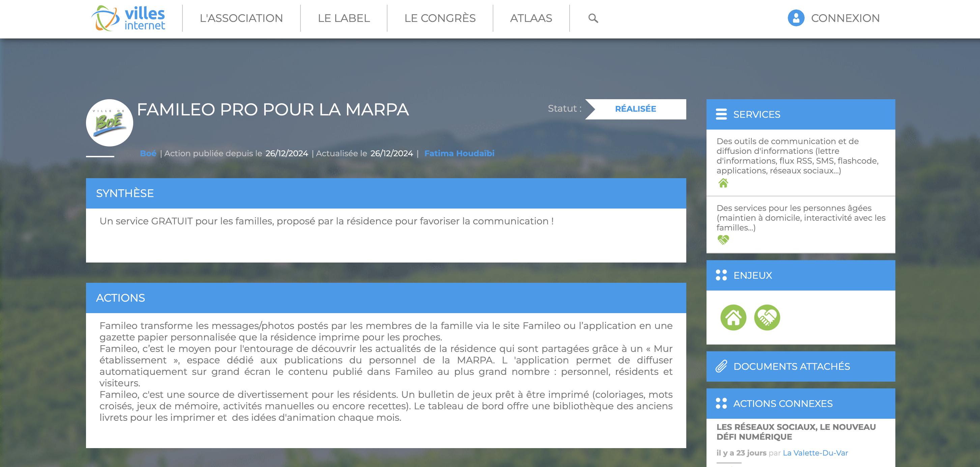Click the title FAMILEO PRO POUR LA MARPA
980x467 pixels.
(x=272, y=110)
